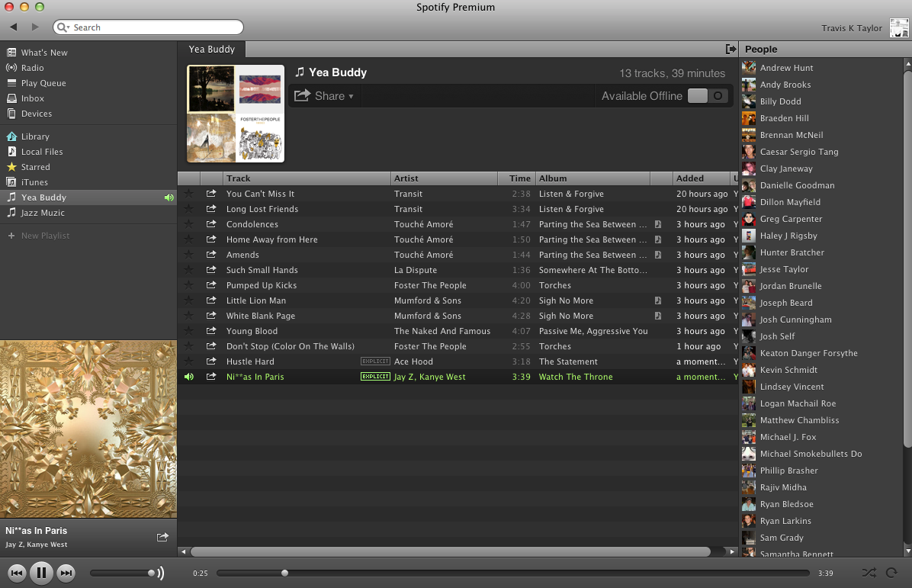Go forward with the right arrow
The height and width of the screenshot is (588, 912).
point(35,27)
